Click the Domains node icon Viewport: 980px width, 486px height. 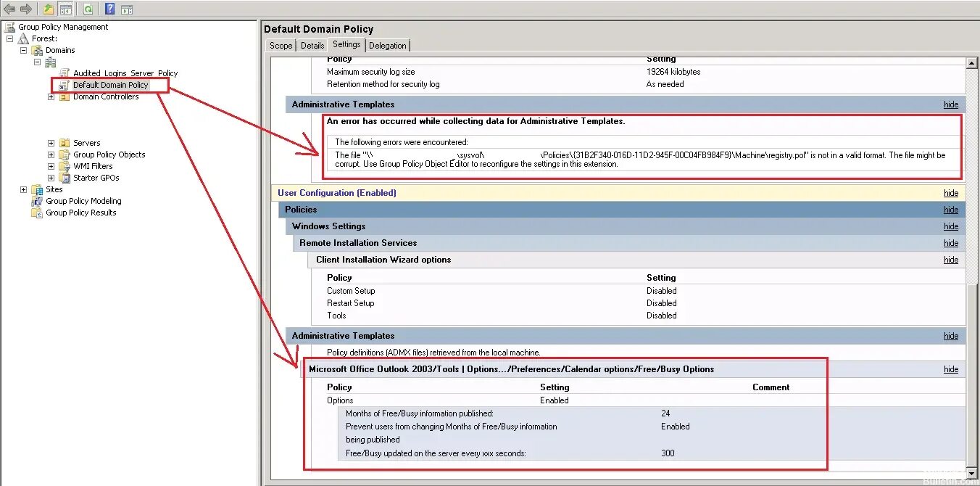coord(37,50)
